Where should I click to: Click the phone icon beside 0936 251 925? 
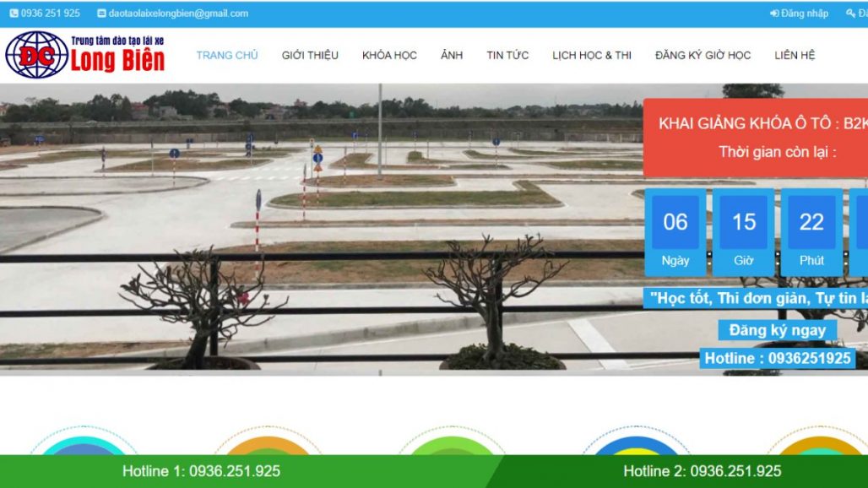(x=14, y=14)
